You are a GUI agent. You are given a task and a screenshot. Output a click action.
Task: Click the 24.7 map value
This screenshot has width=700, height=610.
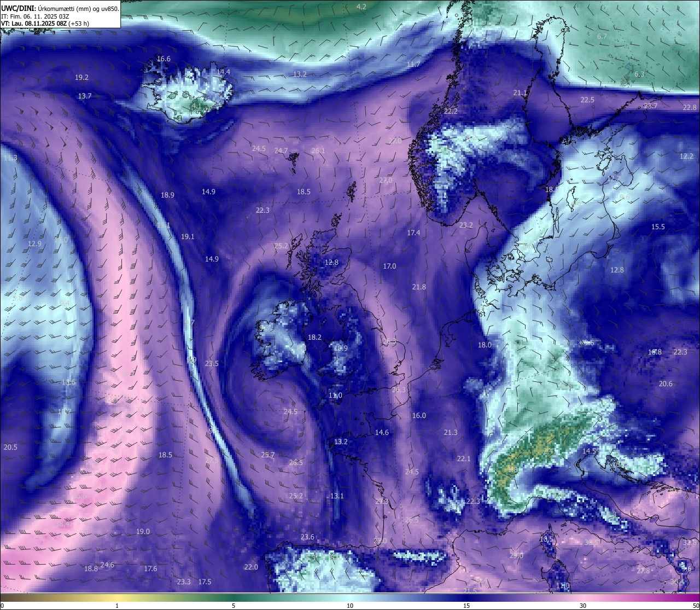pos(281,150)
